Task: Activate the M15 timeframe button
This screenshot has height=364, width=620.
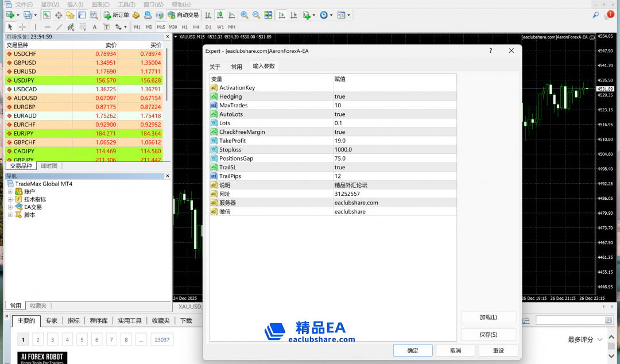Action: (161, 27)
